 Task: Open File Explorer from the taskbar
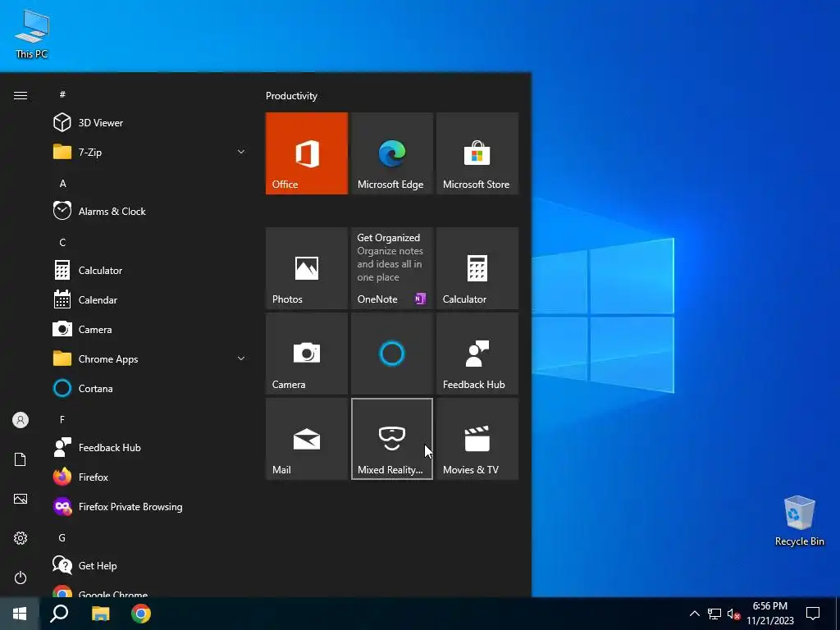tap(100, 614)
